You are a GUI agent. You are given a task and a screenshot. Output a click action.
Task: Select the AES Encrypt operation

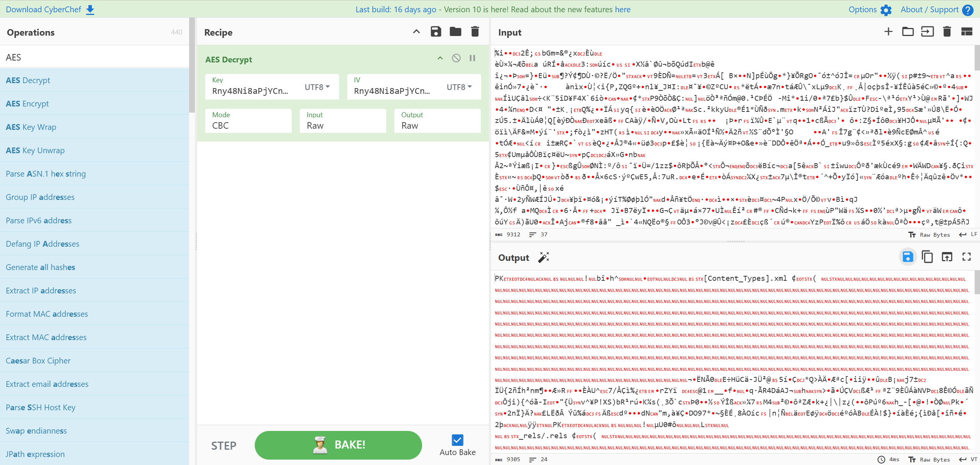coord(28,104)
